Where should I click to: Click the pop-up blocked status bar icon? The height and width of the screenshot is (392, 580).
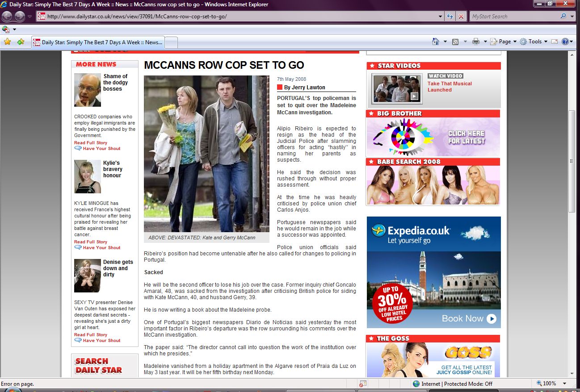click(x=363, y=384)
